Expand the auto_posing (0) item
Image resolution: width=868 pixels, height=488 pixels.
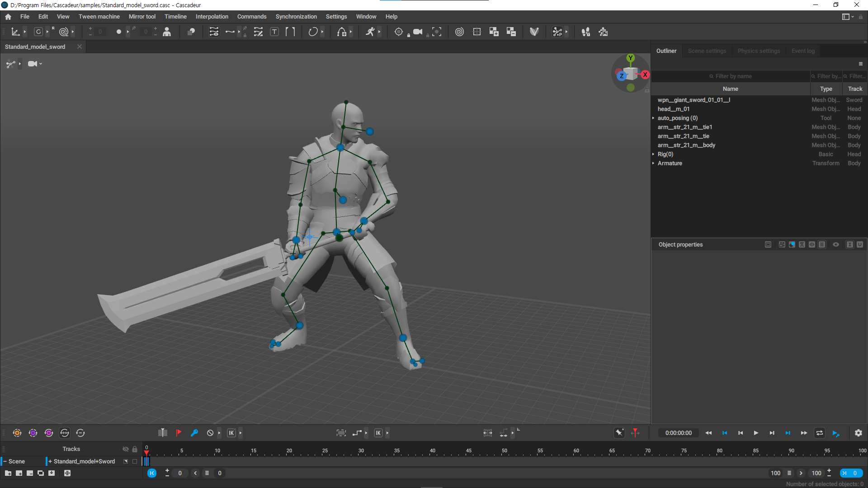tap(653, 118)
